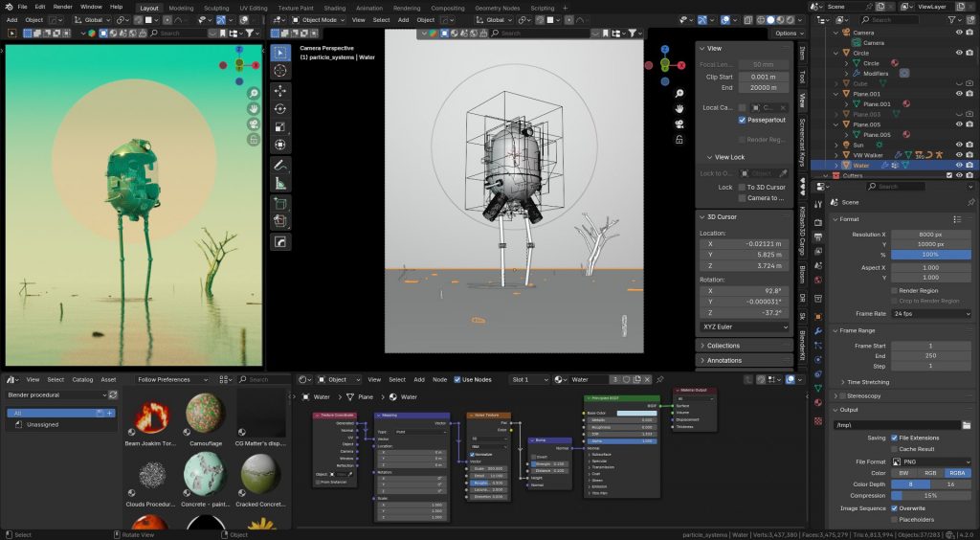Click the pan hand icon in center viewport
This screenshot has height=540, width=980.
point(679,109)
